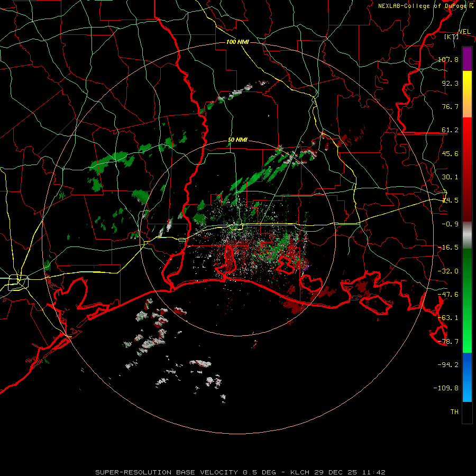Click the NEXLAB-College of DuPage label
The width and height of the screenshot is (476, 476).
(422, 6)
